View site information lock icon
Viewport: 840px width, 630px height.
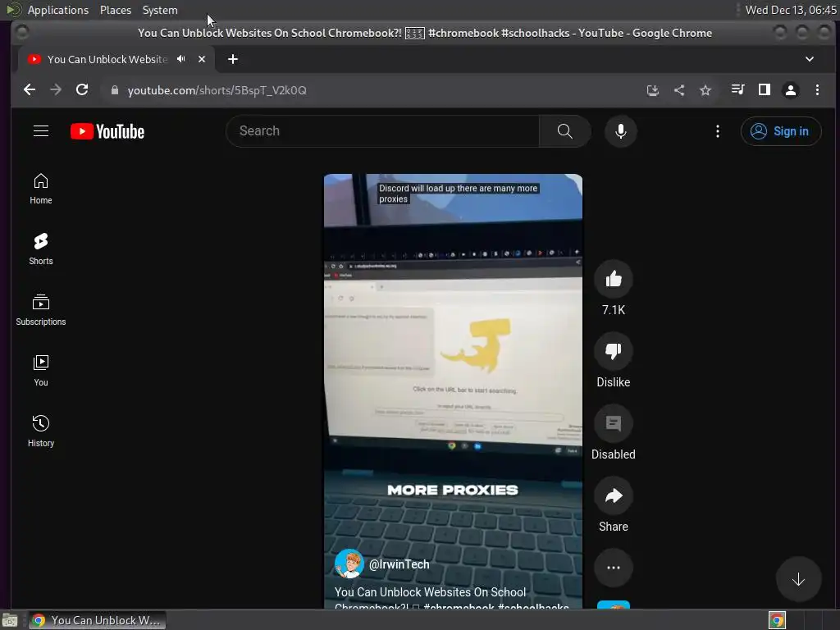(x=114, y=90)
